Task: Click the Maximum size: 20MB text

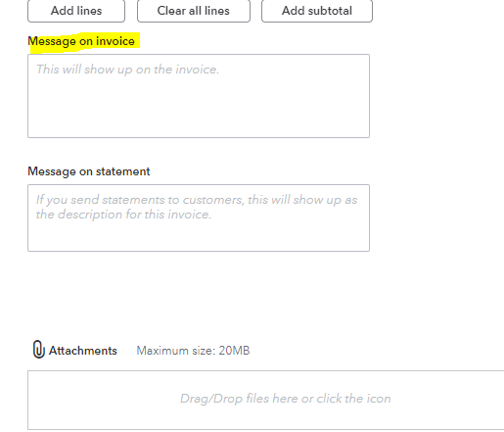Action: (x=193, y=351)
